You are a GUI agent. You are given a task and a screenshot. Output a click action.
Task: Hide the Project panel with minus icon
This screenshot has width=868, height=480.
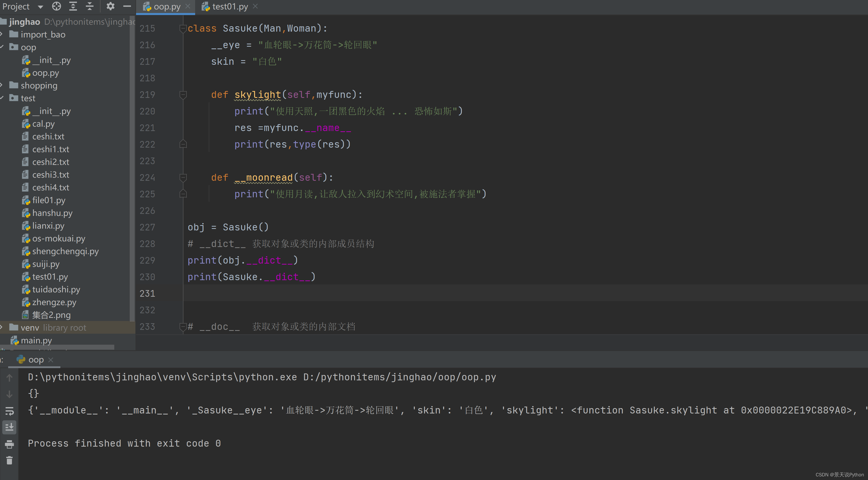pyautogui.click(x=127, y=6)
